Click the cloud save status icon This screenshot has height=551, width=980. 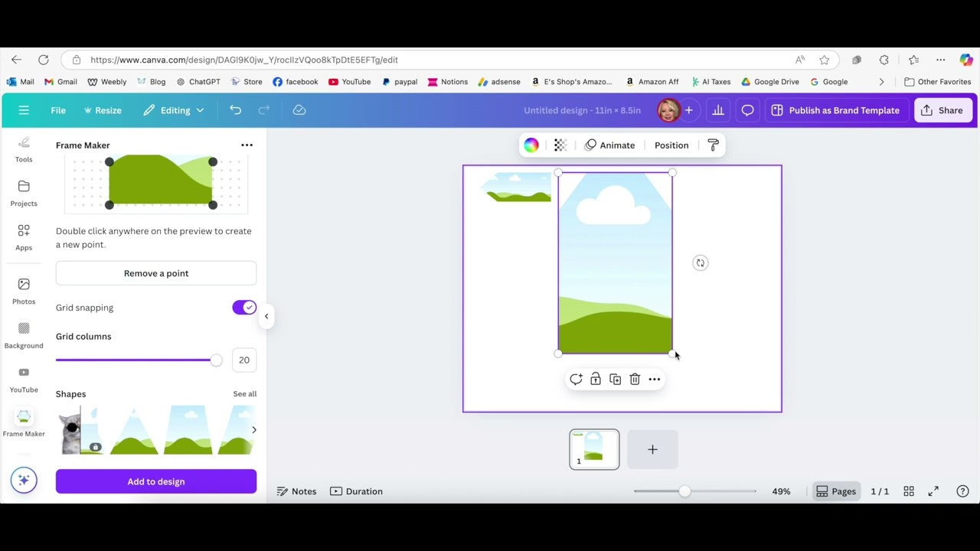pos(299,110)
